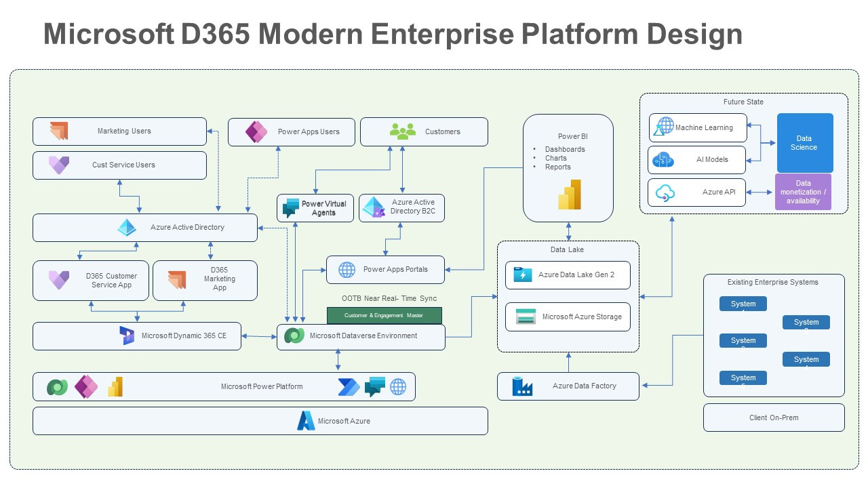Select the Azure Data Factory icon
The width and height of the screenshot is (868, 488).
522,386
